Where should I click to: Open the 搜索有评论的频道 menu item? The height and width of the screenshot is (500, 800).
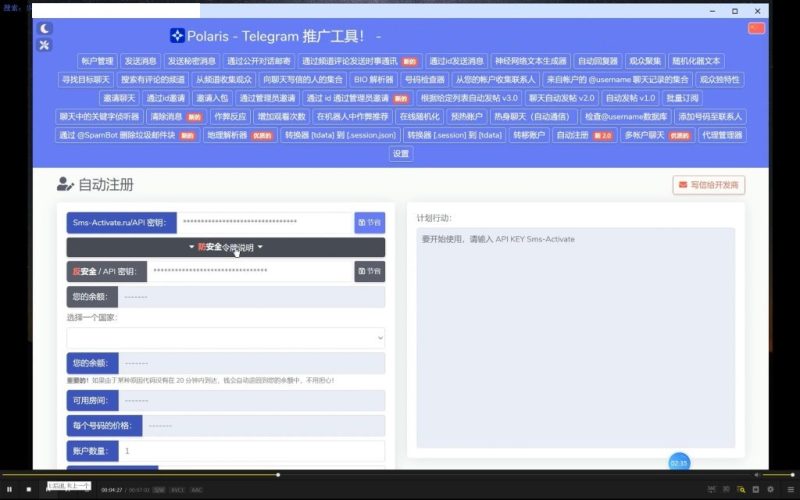coord(153,80)
